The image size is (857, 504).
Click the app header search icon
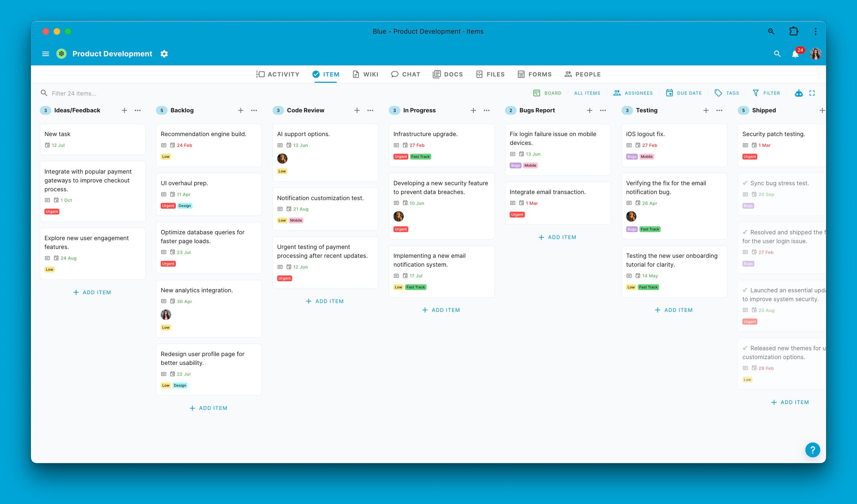click(777, 54)
